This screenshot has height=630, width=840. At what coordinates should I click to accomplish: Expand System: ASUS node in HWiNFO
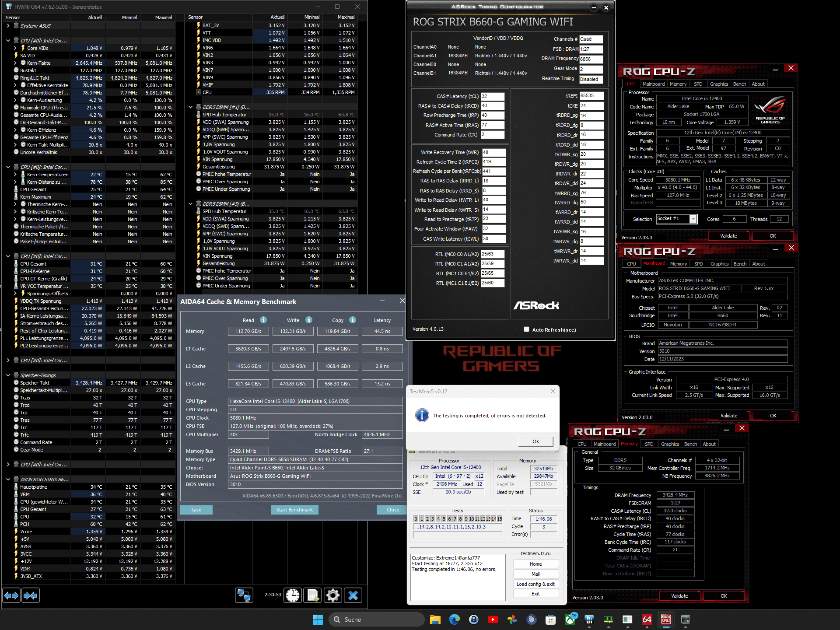click(8, 26)
